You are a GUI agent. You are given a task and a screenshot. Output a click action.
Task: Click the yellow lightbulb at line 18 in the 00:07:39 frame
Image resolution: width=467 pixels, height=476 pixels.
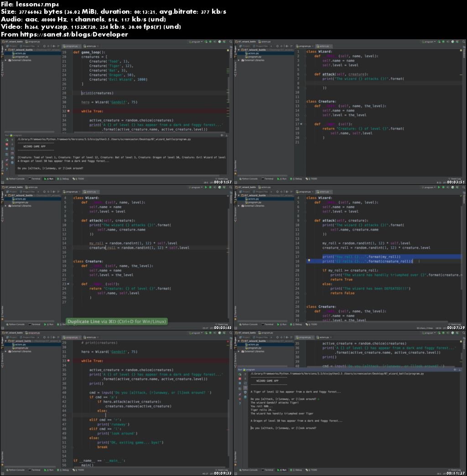click(309, 261)
